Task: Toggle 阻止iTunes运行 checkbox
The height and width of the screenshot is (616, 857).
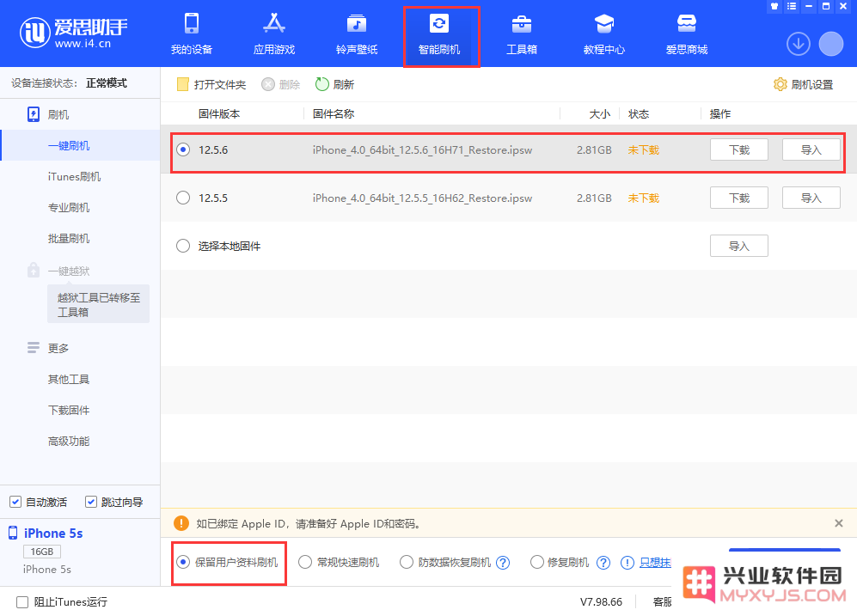Action: (x=22, y=601)
